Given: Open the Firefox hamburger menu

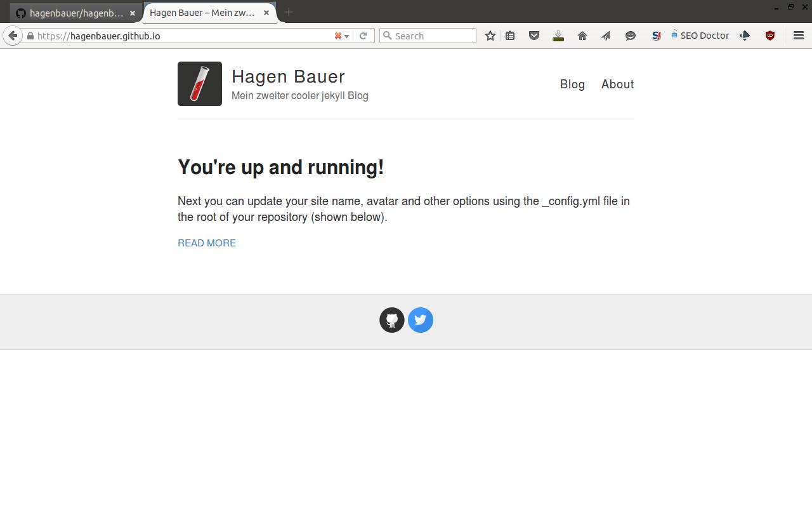Looking at the screenshot, I should click(x=798, y=36).
